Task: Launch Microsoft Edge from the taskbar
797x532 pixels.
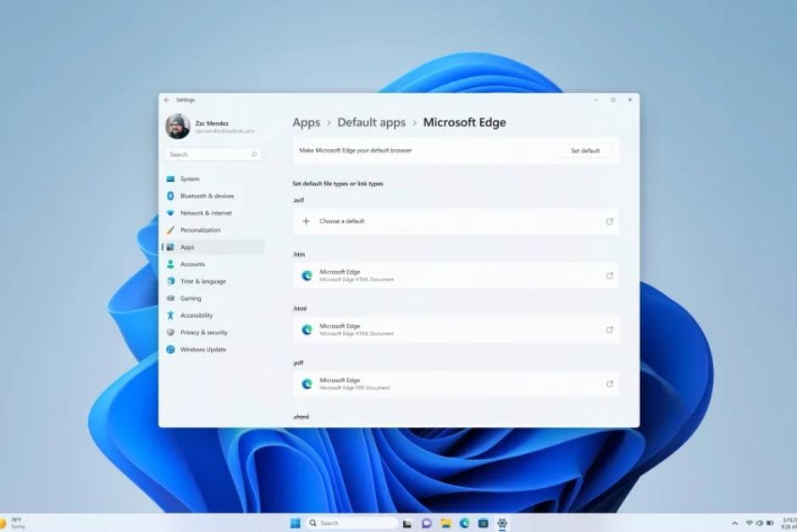Action: click(465, 523)
